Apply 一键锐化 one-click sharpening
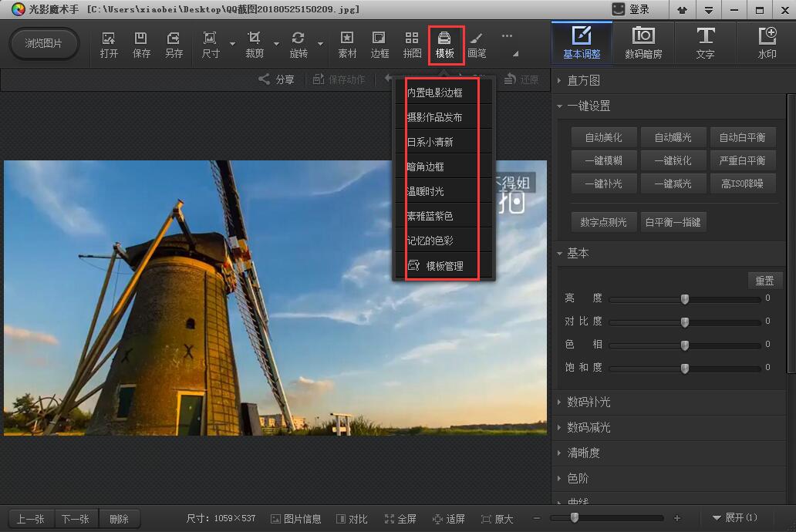 [x=673, y=160]
